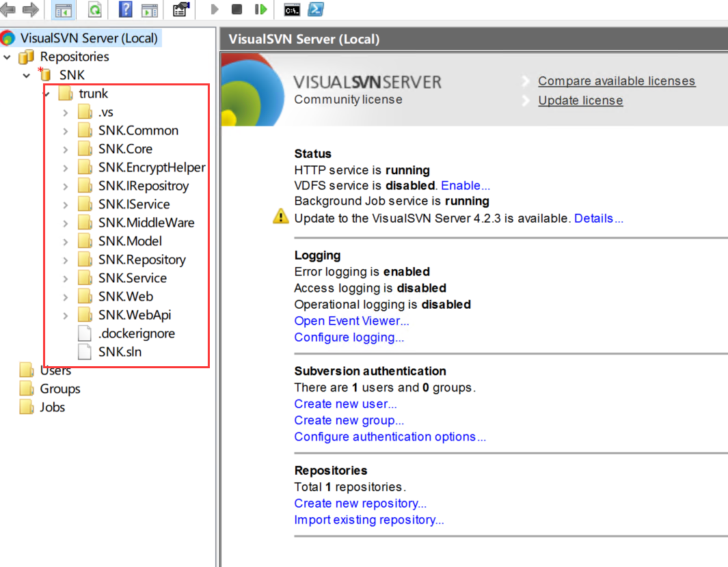This screenshot has width=728, height=567.
Task: Expand the .vs folder node
Action: click(66, 113)
